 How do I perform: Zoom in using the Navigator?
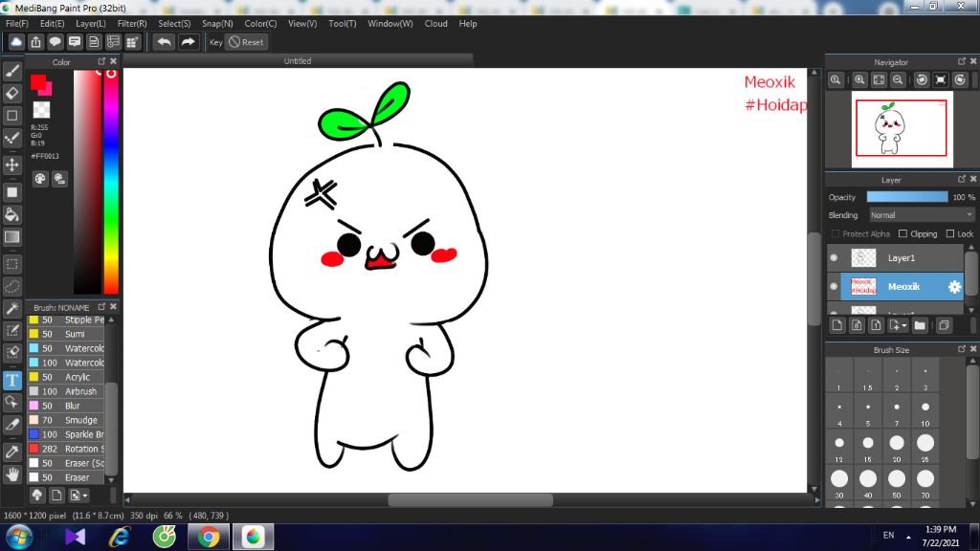860,80
